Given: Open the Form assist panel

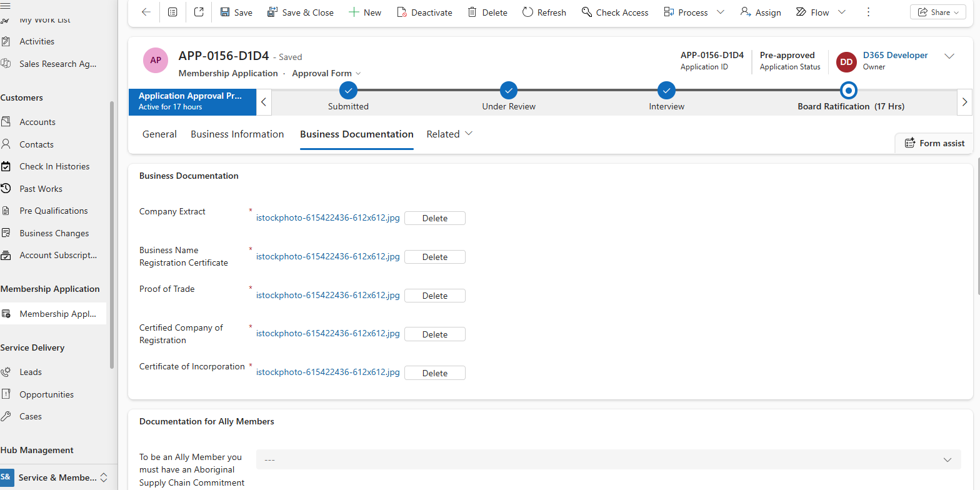Looking at the screenshot, I should coord(934,143).
